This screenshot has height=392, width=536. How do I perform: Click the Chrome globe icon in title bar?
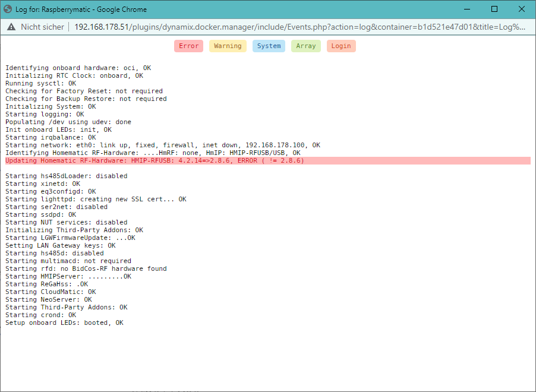8,10
